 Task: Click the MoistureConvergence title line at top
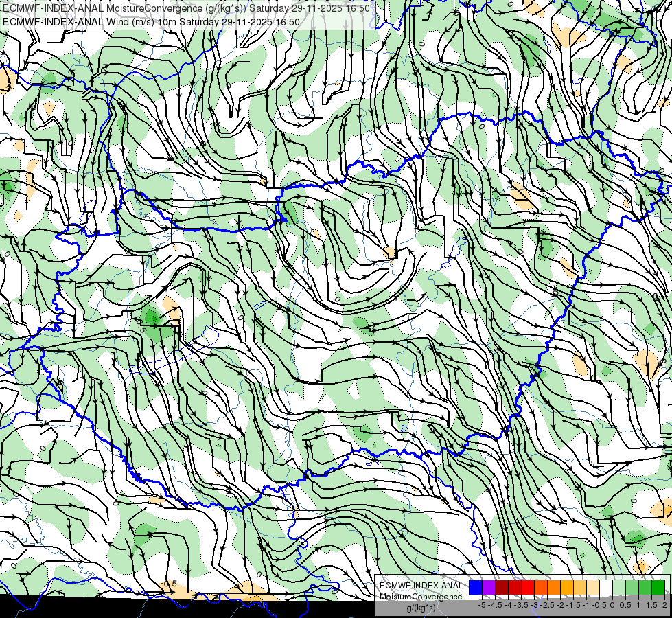click(187, 8)
